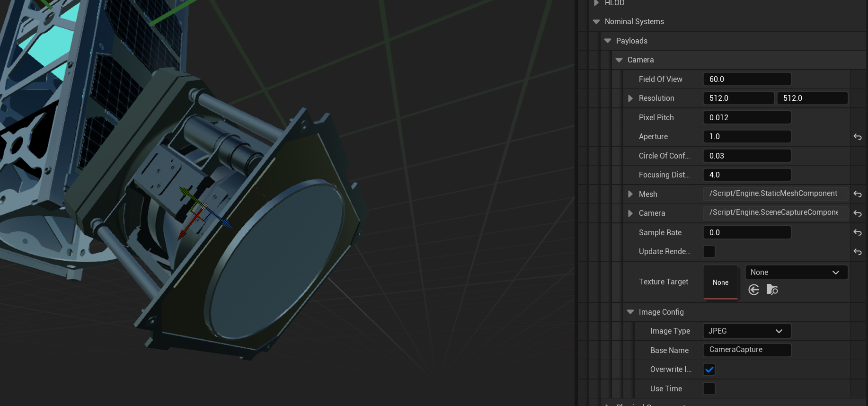The height and width of the screenshot is (406, 868).
Task: Edit the Sample Rate value
Action: (747, 232)
